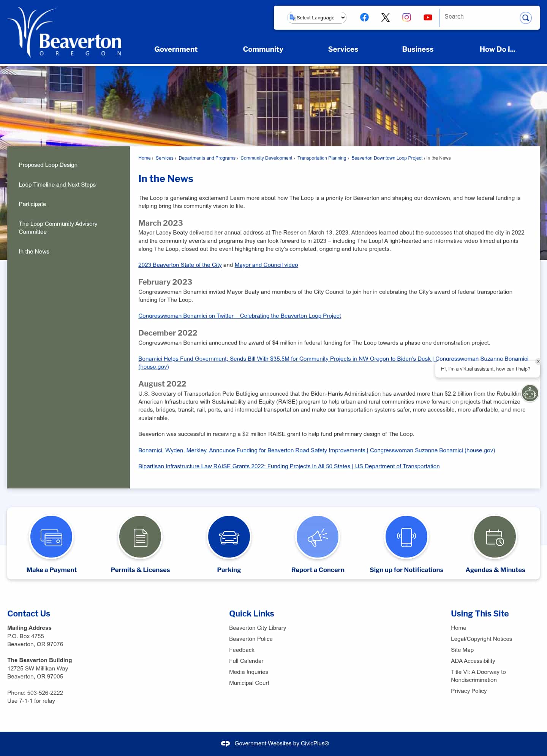Open Media Inquiries quick link

pyautogui.click(x=248, y=672)
